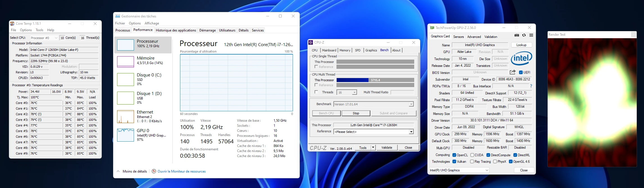Open the GPU selector dropdown in GPU-Z
The height and width of the screenshot is (188, 644).
[459, 170]
